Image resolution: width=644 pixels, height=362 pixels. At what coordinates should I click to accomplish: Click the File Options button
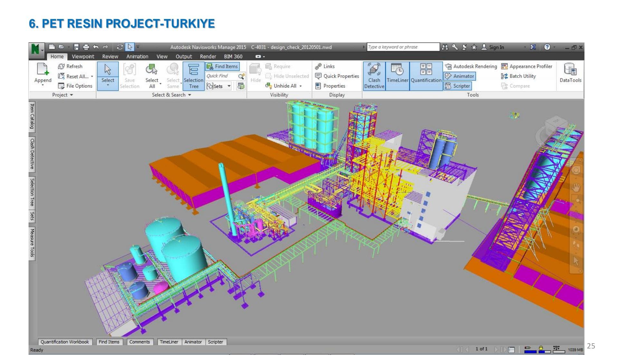click(x=75, y=86)
